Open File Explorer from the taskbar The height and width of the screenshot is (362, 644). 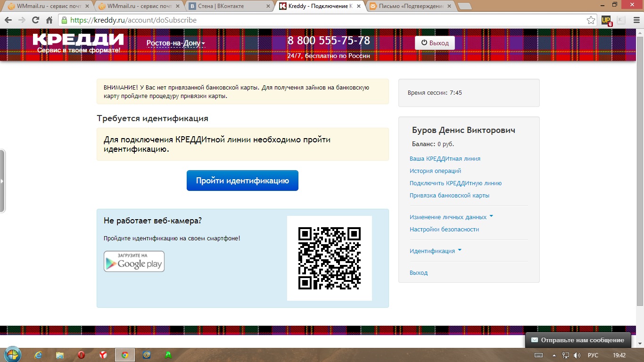(60, 355)
